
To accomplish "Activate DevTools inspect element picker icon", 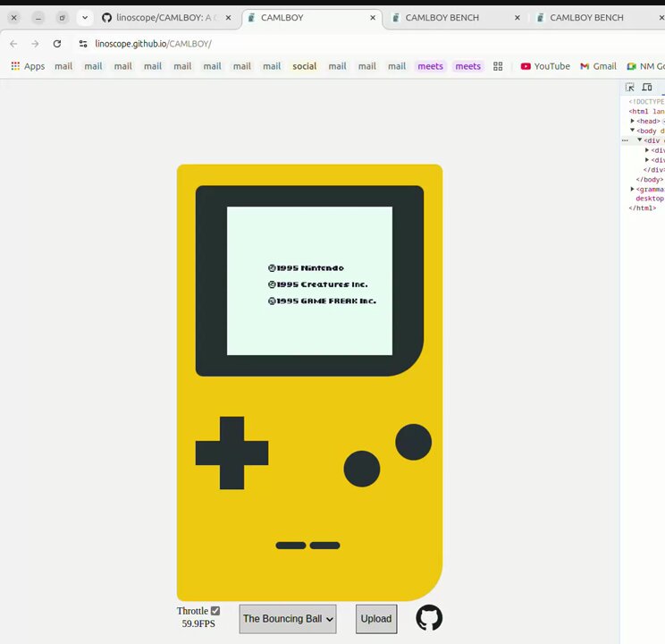I will pyautogui.click(x=630, y=87).
